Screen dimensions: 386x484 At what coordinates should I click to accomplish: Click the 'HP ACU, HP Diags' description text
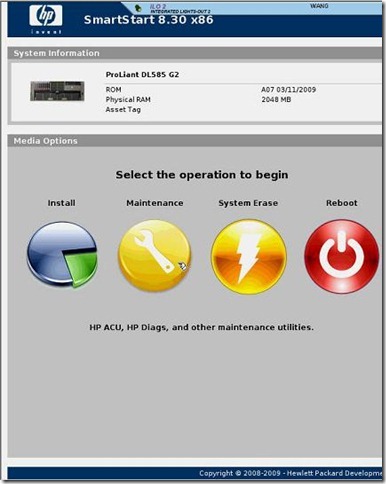coord(201,327)
